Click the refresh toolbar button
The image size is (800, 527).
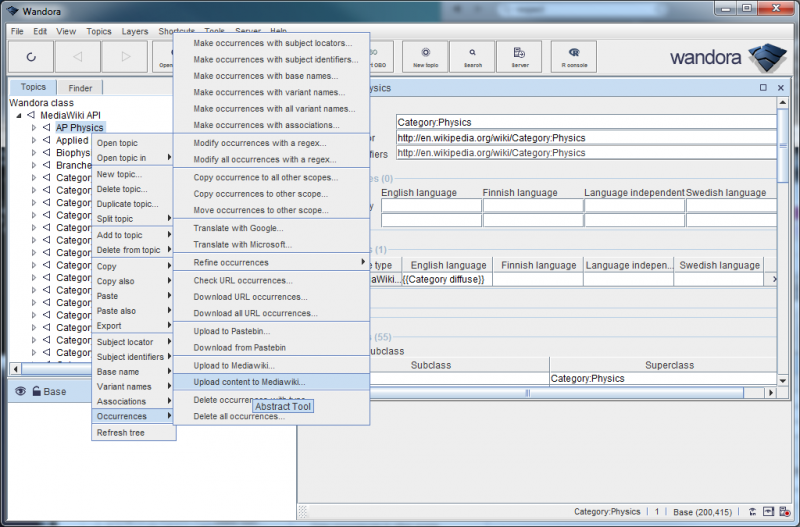tap(31, 57)
